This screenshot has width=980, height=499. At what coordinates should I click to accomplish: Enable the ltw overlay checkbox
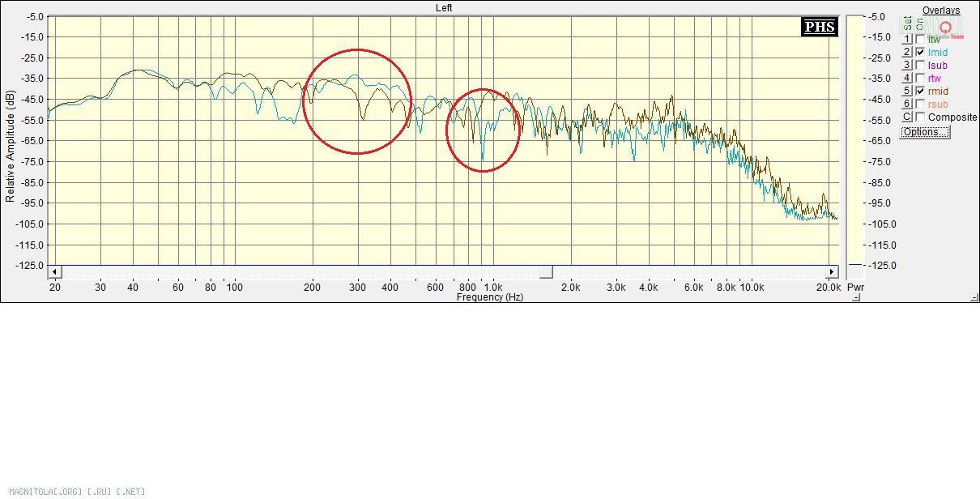tap(920, 39)
